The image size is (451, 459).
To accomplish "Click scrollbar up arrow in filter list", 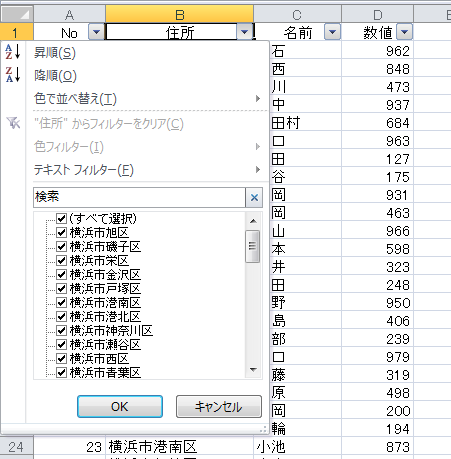I will coord(253,221).
